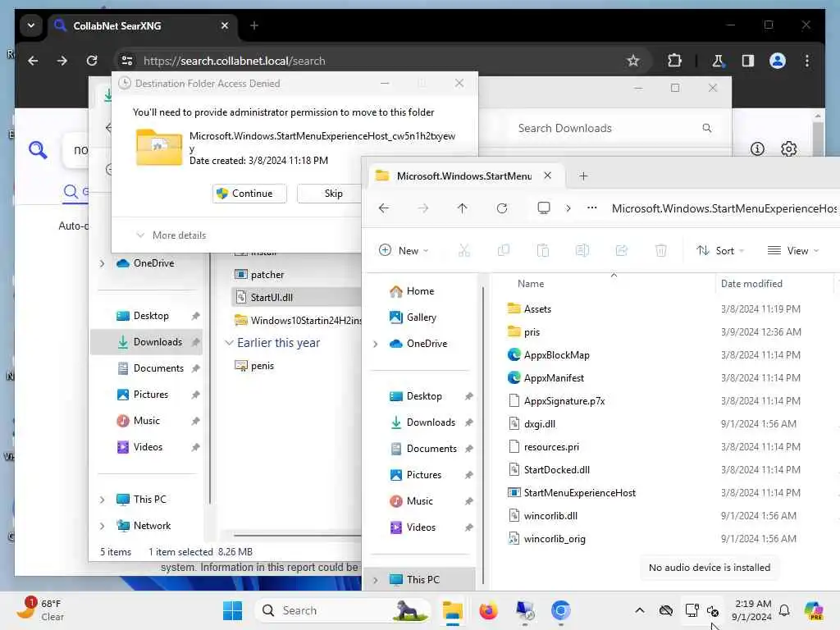Open the browser profile avatar

click(x=778, y=61)
